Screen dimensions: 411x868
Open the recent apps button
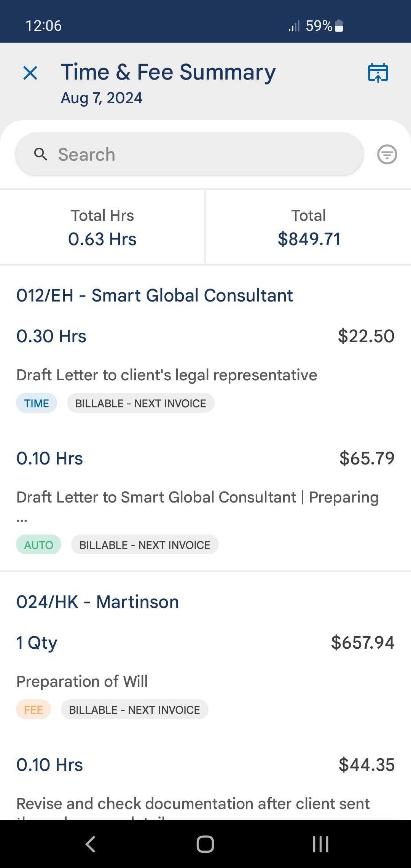tap(320, 844)
